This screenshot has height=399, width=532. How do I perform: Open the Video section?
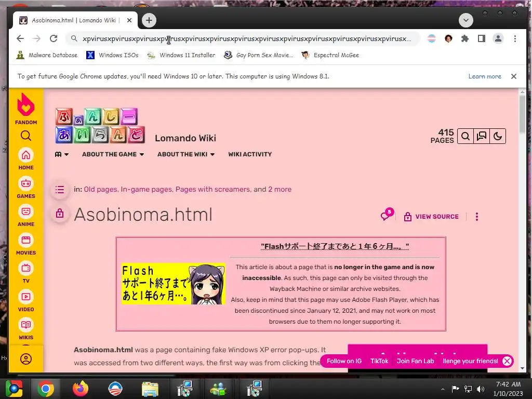click(26, 301)
